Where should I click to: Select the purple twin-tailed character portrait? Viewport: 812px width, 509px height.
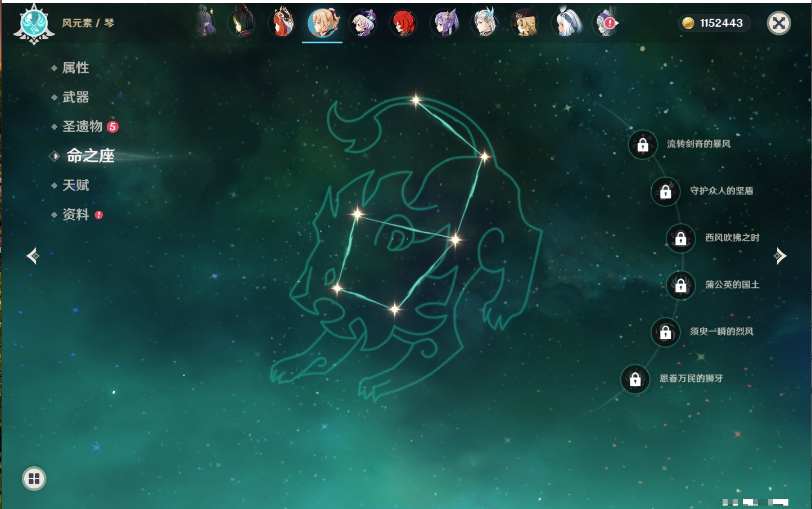pyautogui.click(x=444, y=23)
